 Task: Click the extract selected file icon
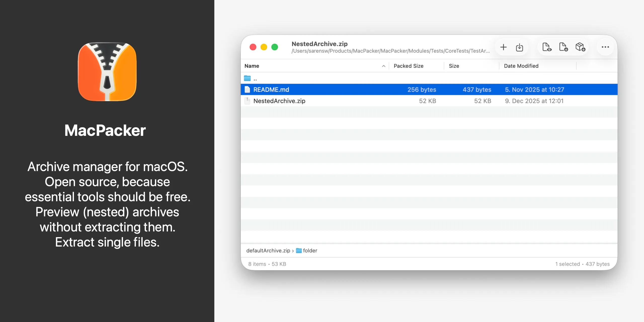563,47
